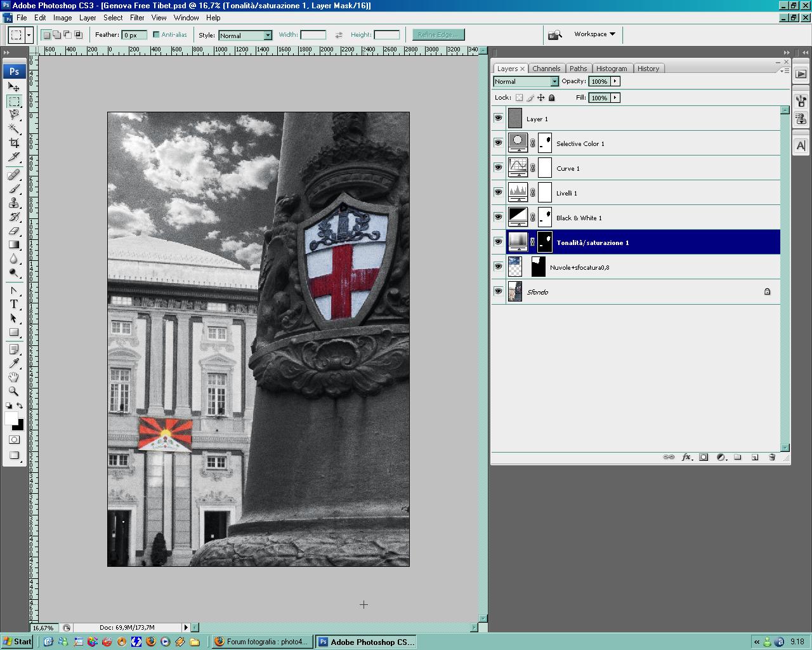Select the Clone Stamp tool
The image size is (812, 650).
point(14,203)
